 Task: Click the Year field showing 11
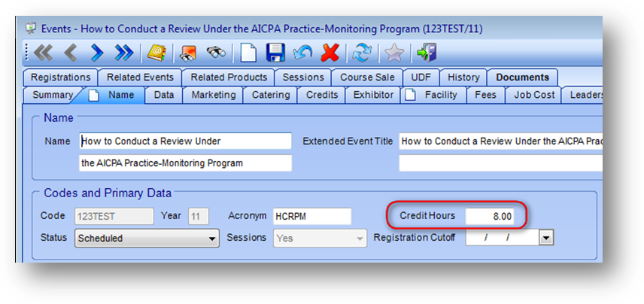(x=199, y=217)
